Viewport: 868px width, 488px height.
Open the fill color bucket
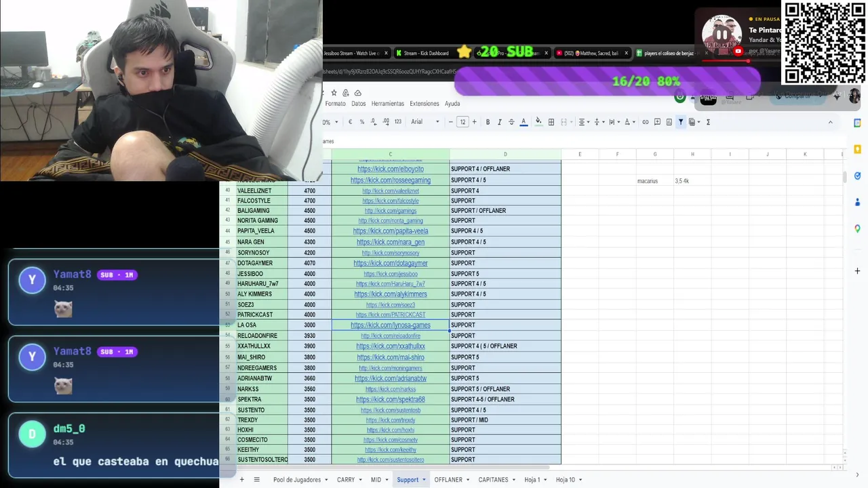(538, 122)
